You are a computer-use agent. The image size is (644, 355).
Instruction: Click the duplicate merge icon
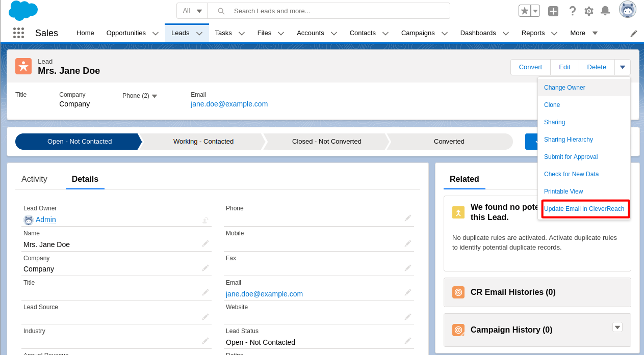pyautogui.click(x=458, y=212)
